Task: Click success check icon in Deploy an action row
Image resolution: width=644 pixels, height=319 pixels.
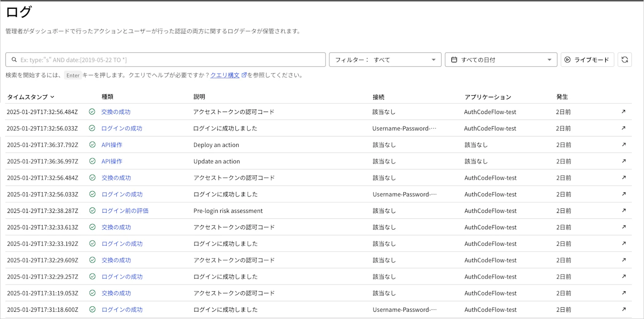Action: [x=92, y=145]
